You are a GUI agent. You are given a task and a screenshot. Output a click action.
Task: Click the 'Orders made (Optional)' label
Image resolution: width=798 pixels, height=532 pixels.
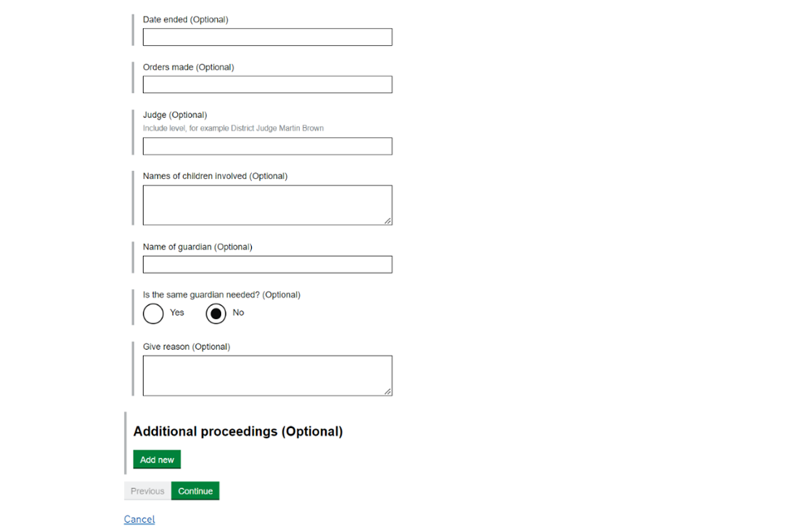pyautogui.click(x=188, y=67)
